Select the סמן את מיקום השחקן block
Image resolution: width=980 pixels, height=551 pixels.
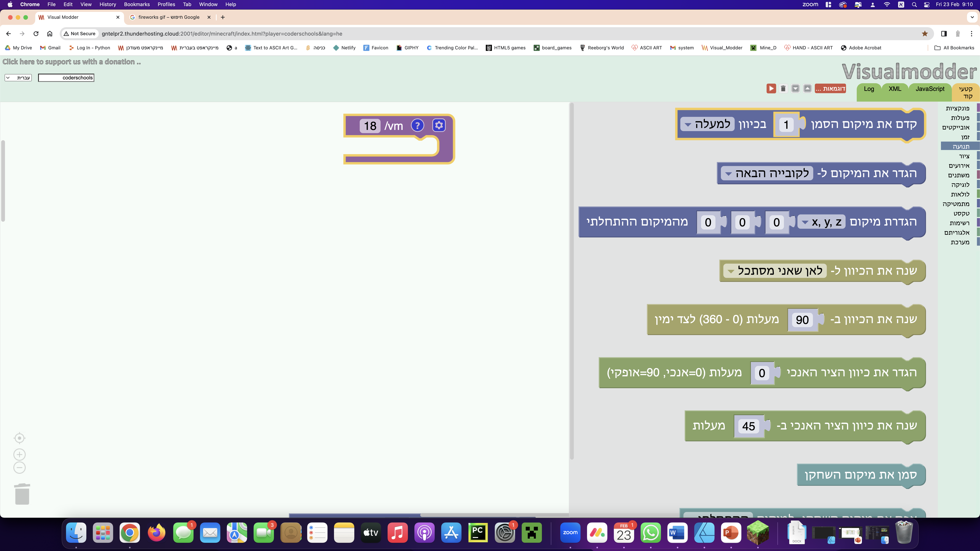click(x=861, y=475)
